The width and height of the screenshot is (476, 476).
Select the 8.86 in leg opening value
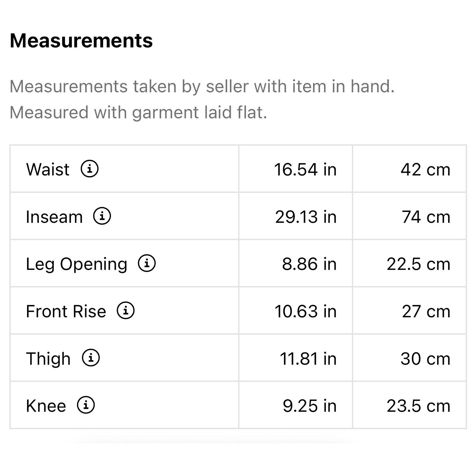pyautogui.click(x=309, y=264)
